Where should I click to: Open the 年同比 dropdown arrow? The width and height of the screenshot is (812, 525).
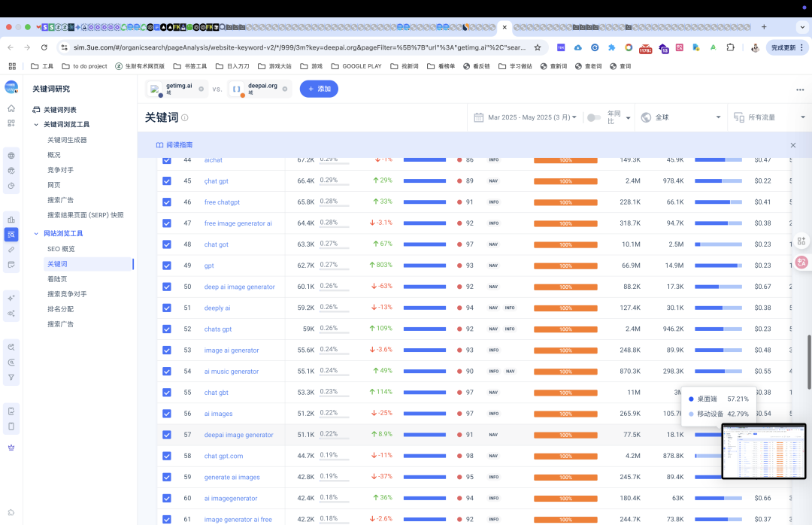point(628,118)
